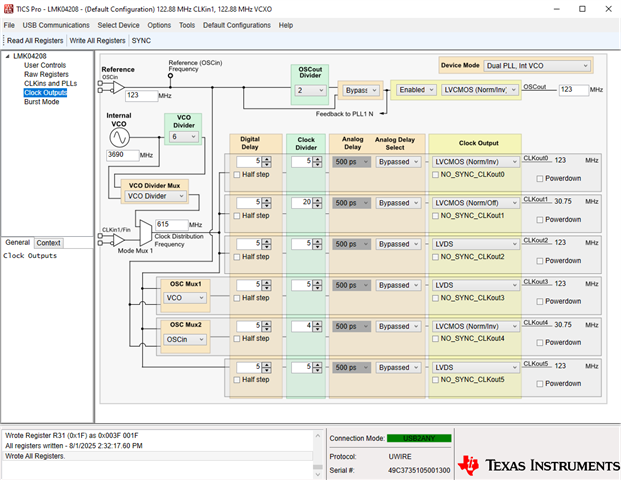621x480 pixels.
Task: Click the Reference OSCin frequency field
Action: coord(141,95)
